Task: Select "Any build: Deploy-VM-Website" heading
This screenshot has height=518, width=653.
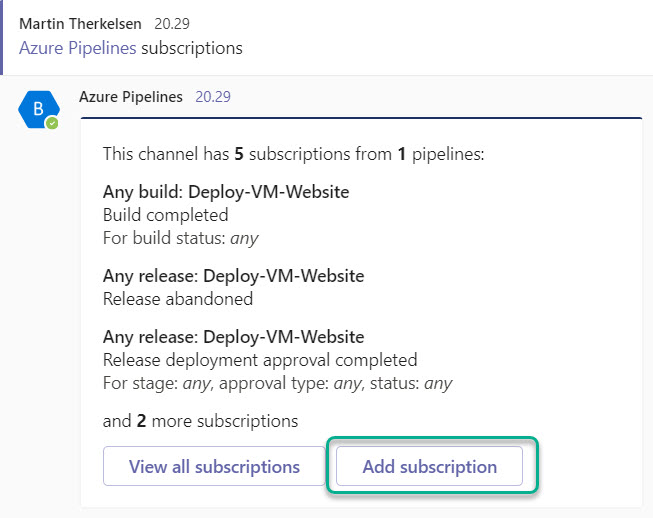Action: 226,192
